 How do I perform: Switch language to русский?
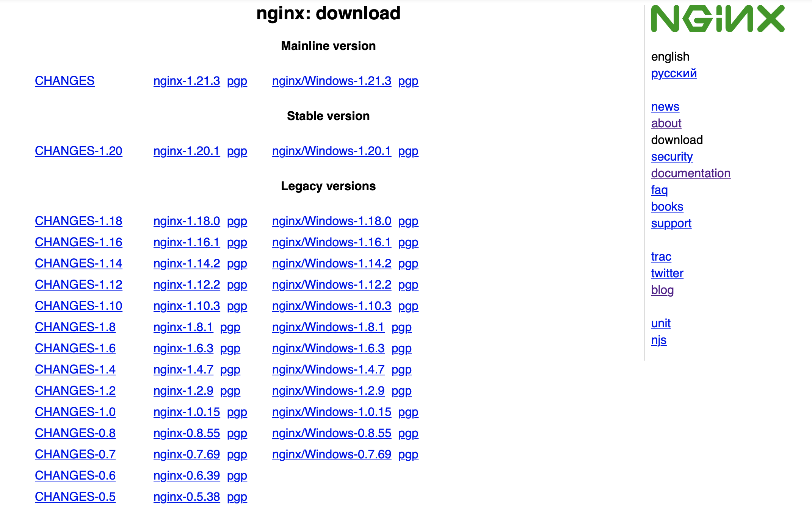(674, 73)
